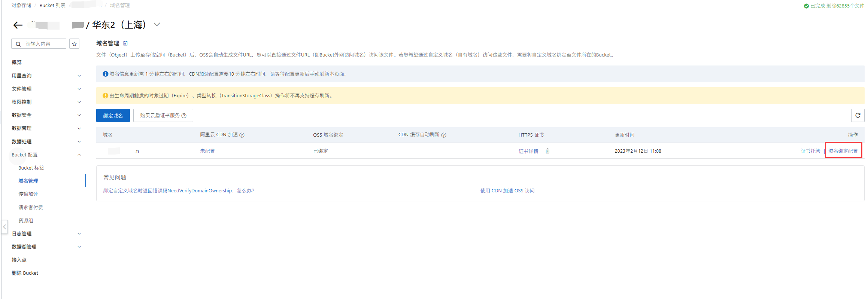Click the 域名 column header
This screenshot has height=299, width=868.
click(x=108, y=135)
